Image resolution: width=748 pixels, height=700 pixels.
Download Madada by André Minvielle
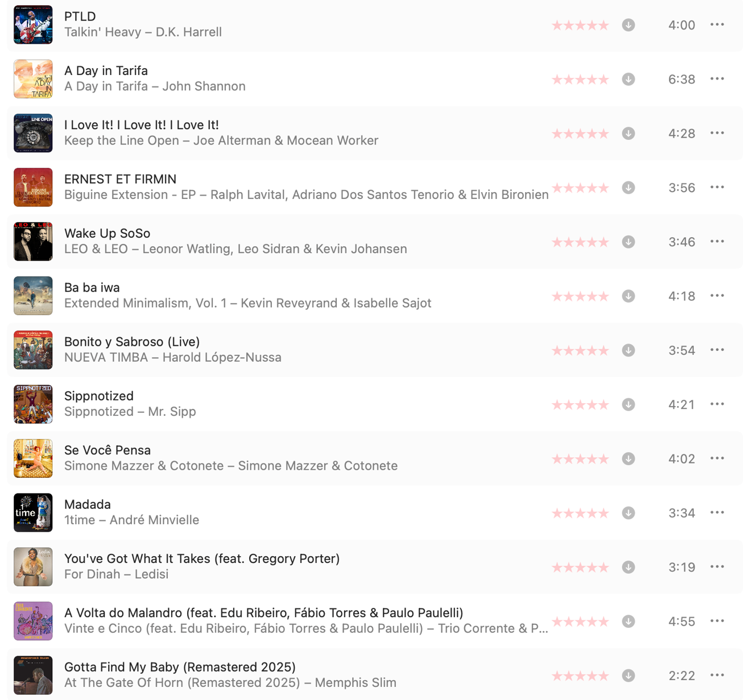point(628,513)
